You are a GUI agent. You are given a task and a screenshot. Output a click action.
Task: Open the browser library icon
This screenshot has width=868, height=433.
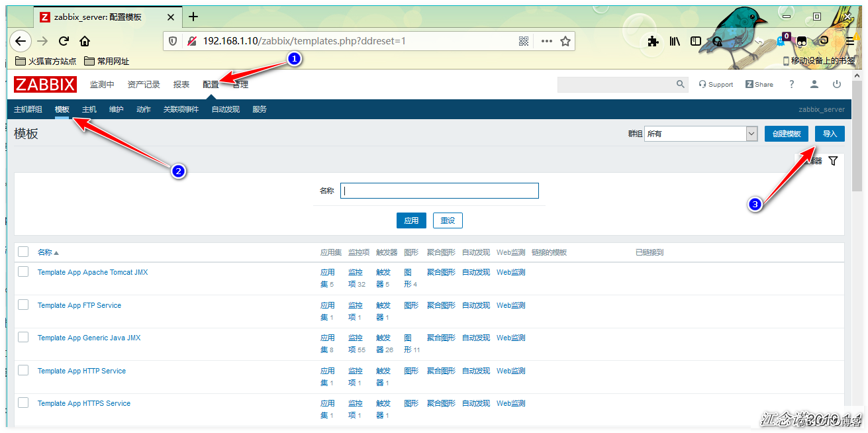click(x=675, y=41)
